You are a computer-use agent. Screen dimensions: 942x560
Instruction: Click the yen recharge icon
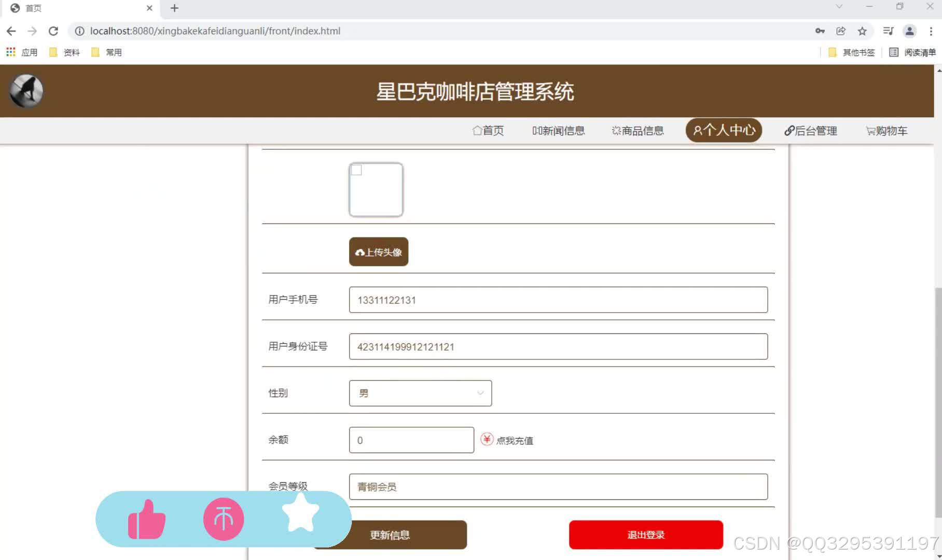pos(487,440)
